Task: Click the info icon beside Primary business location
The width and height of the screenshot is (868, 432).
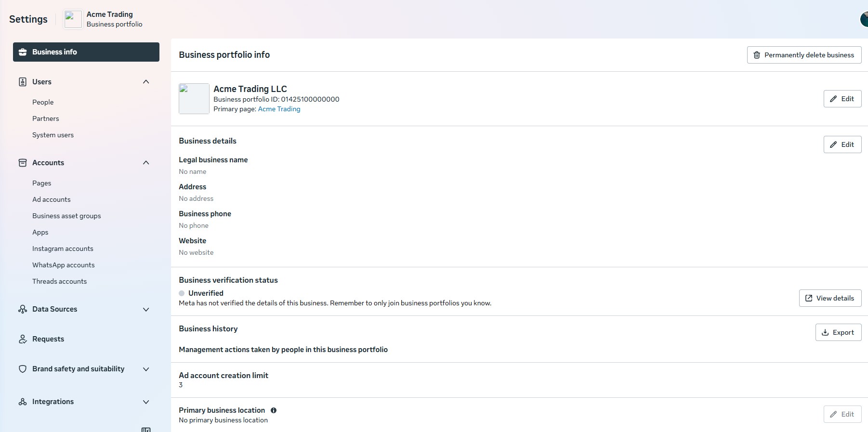Action: 274,410
